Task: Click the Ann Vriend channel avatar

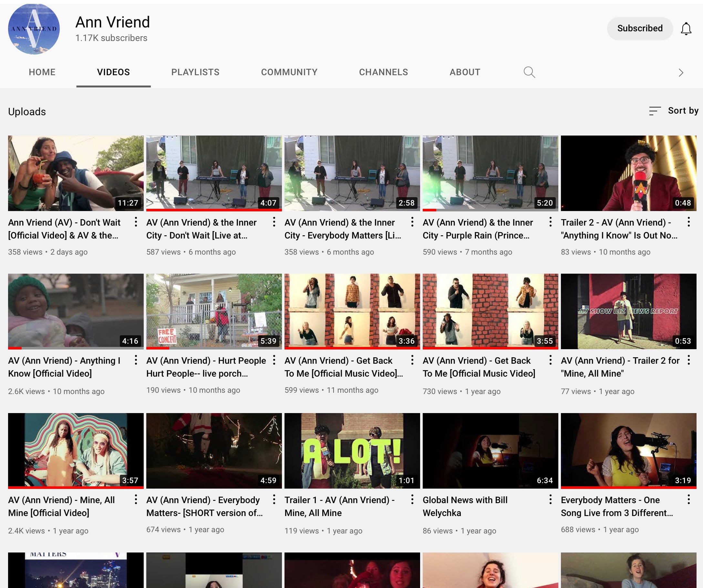Action: click(34, 29)
